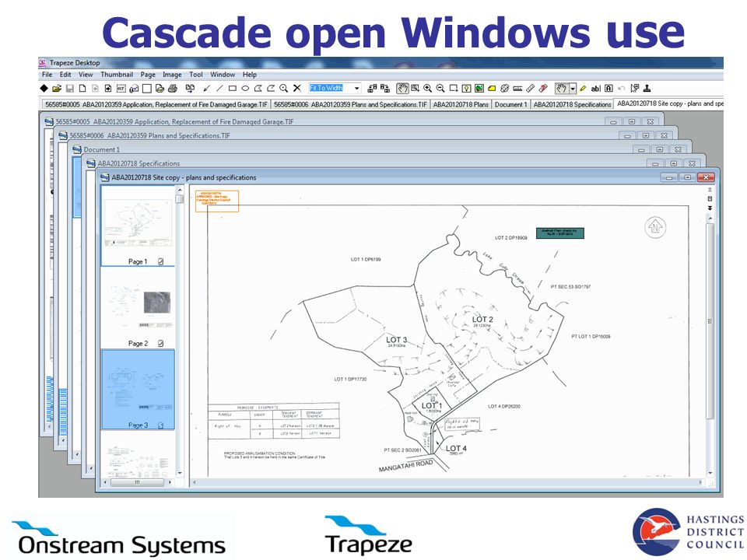Click the X delete tool icon

pyautogui.click(x=296, y=88)
